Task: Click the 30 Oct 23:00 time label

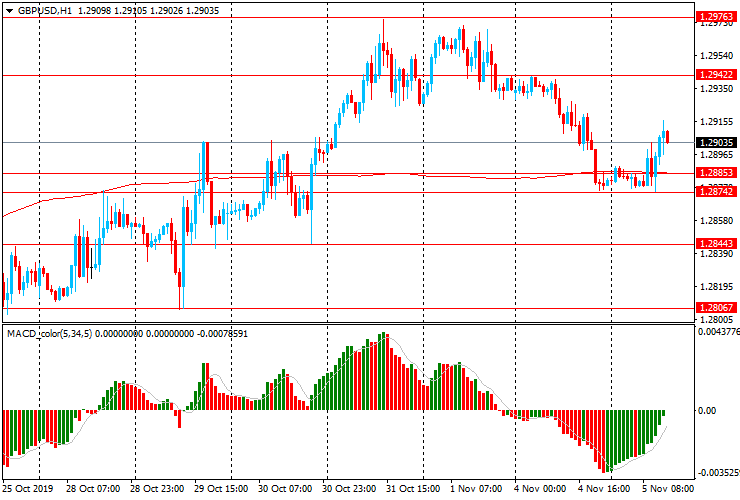Action: point(349,490)
